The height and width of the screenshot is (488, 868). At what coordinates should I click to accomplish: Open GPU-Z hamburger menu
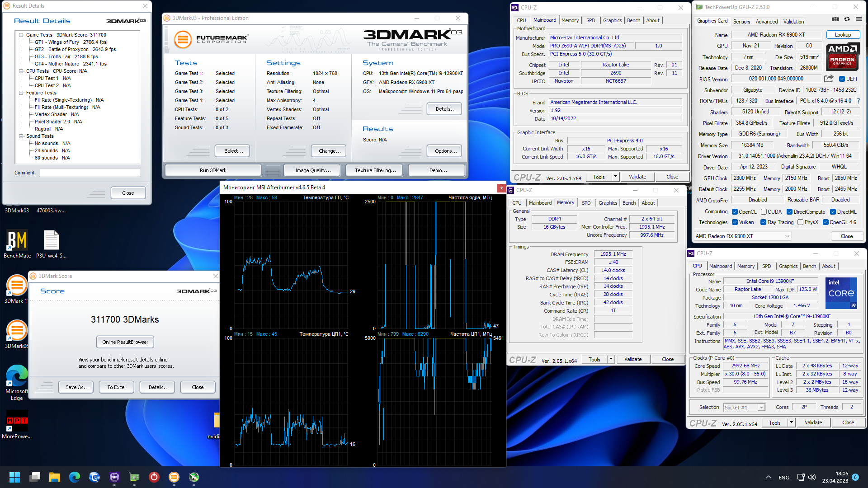(x=859, y=19)
